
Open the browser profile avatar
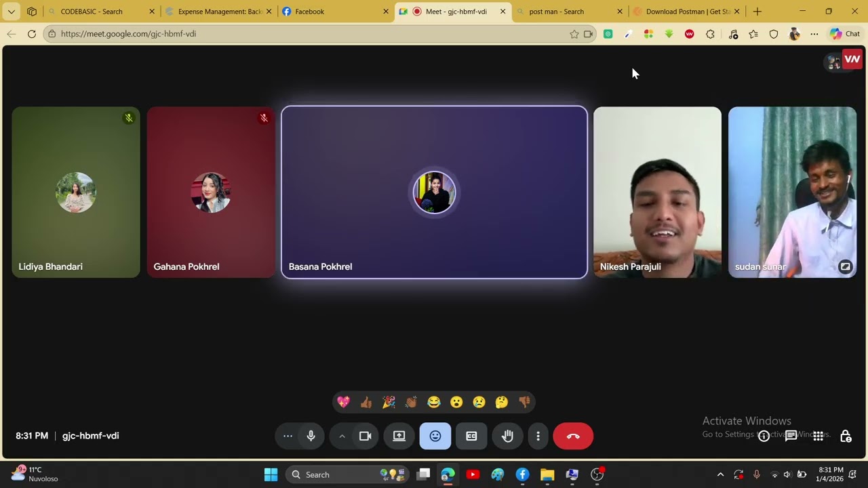point(795,34)
